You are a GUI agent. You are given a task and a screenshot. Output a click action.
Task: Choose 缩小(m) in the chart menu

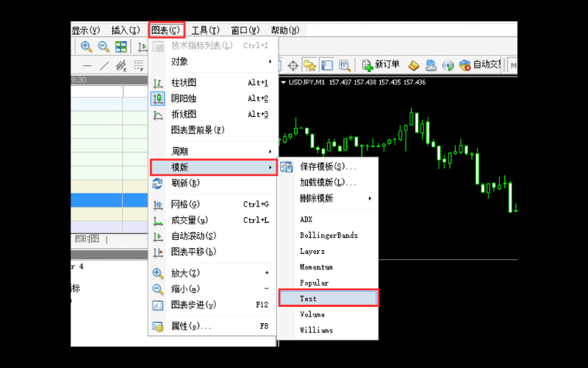coord(213,289)
